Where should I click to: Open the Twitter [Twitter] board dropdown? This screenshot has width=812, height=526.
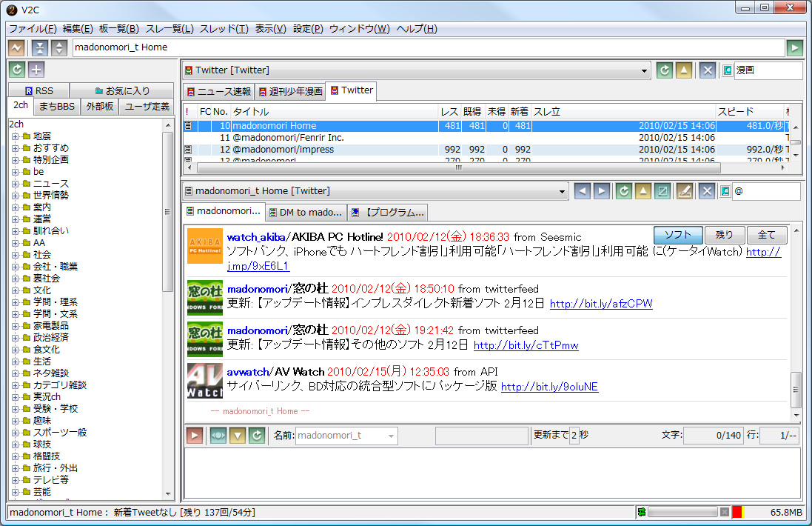pos(415,69)
